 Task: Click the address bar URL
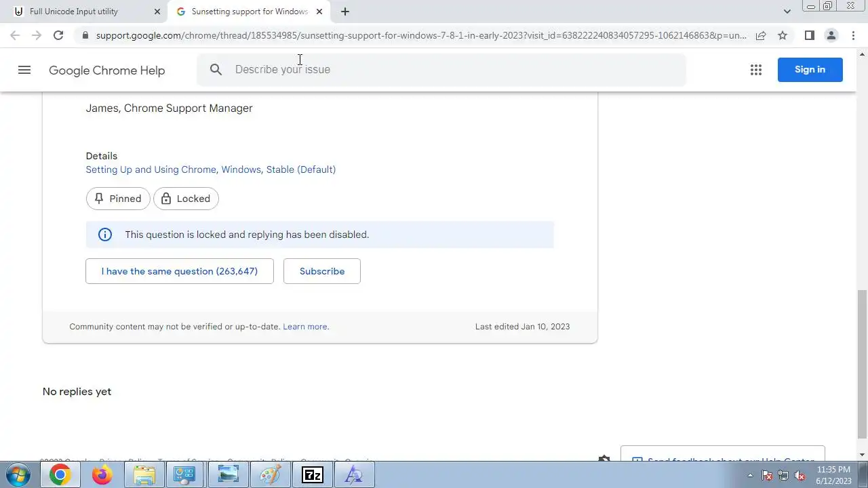click(x=420, y=35)
